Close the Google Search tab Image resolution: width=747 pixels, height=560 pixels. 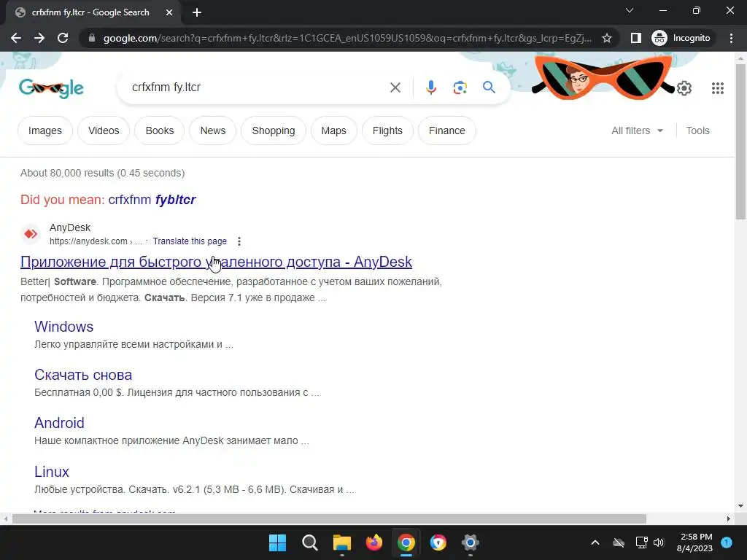pyautogui.click(x=169, y=12)
